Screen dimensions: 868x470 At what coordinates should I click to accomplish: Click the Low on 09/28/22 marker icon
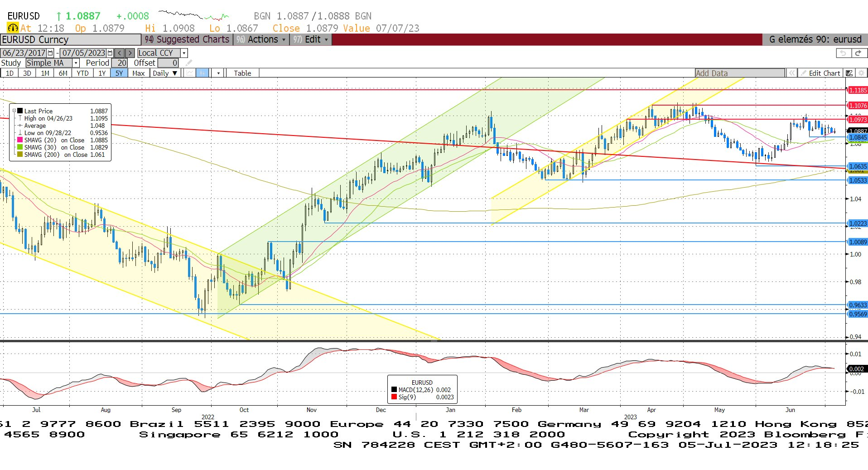click(20, 133)
